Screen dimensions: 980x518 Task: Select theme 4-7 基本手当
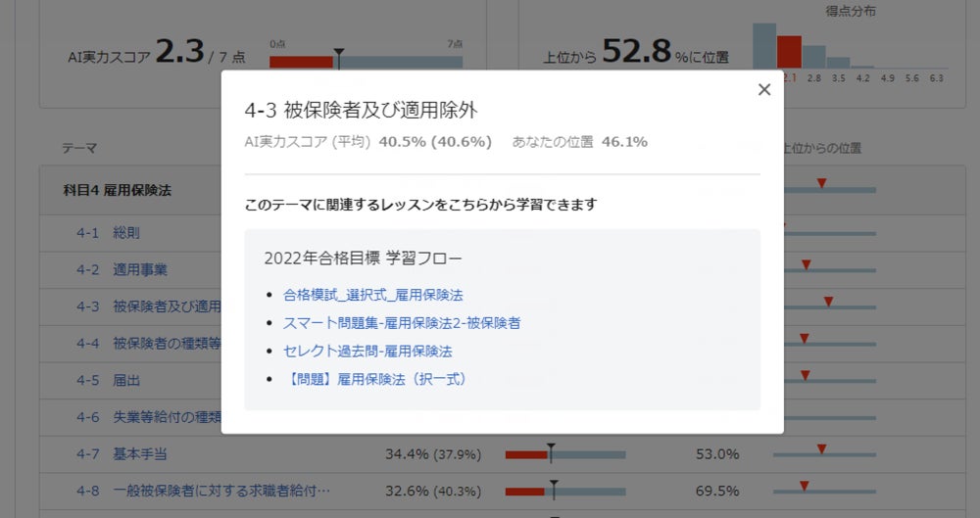click(x=139, y=454)
